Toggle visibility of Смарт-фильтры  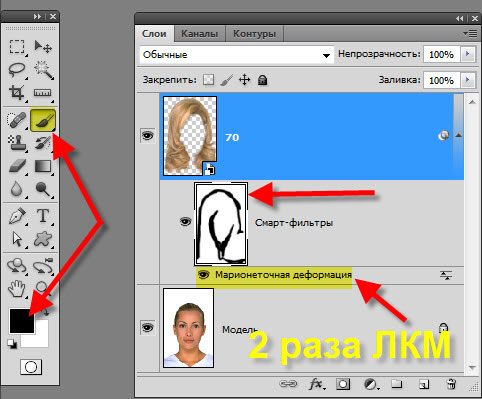pyautogui.click(x=185, y=222)
